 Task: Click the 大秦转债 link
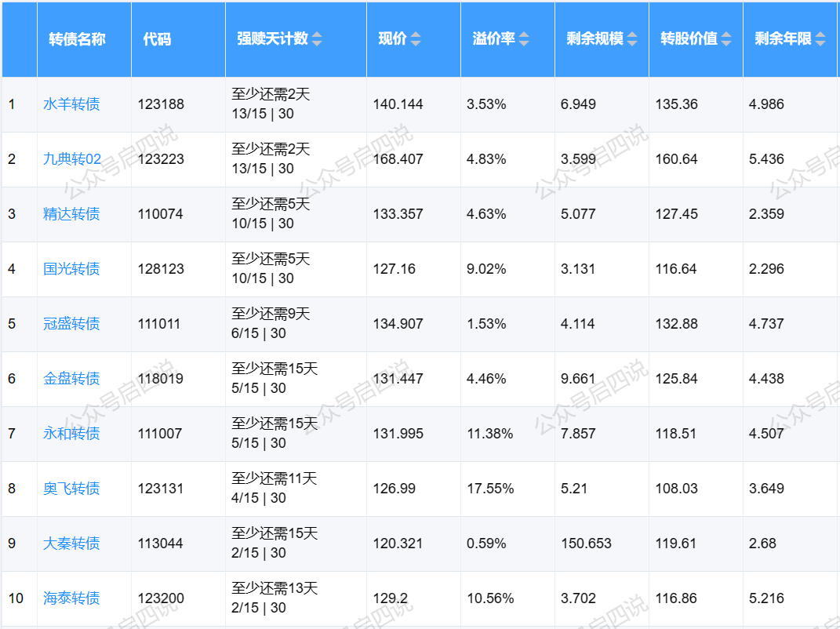pyautogui.click(x=71, y=544)
